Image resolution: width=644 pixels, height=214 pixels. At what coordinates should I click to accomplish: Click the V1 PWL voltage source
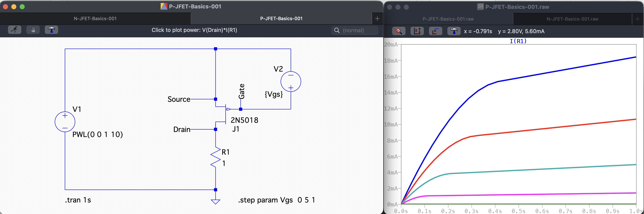point(65,122)
